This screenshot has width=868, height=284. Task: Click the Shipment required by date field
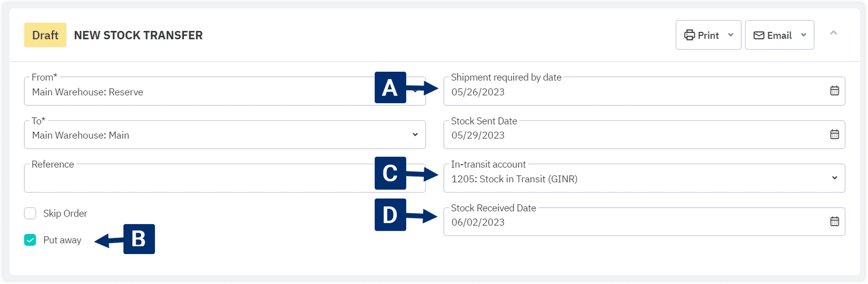620,92
